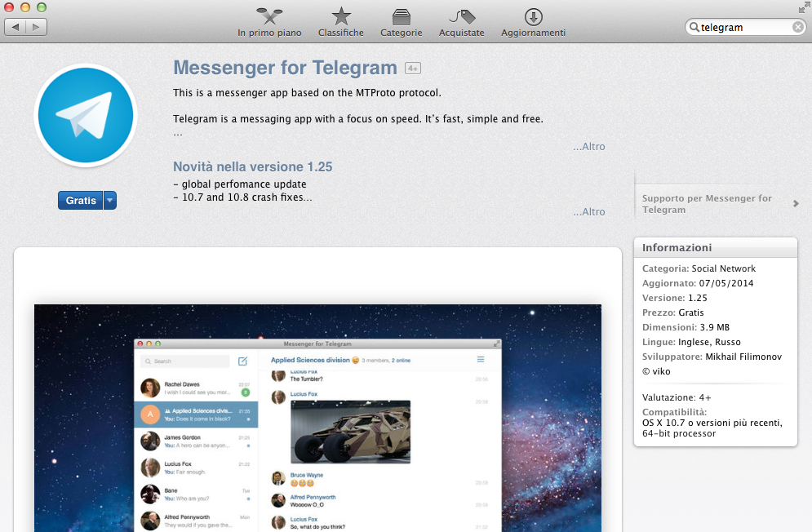This screenshot has height=532, width=812.
Task: Click the Valutazione: 4+ line
Action: [677, 397]
